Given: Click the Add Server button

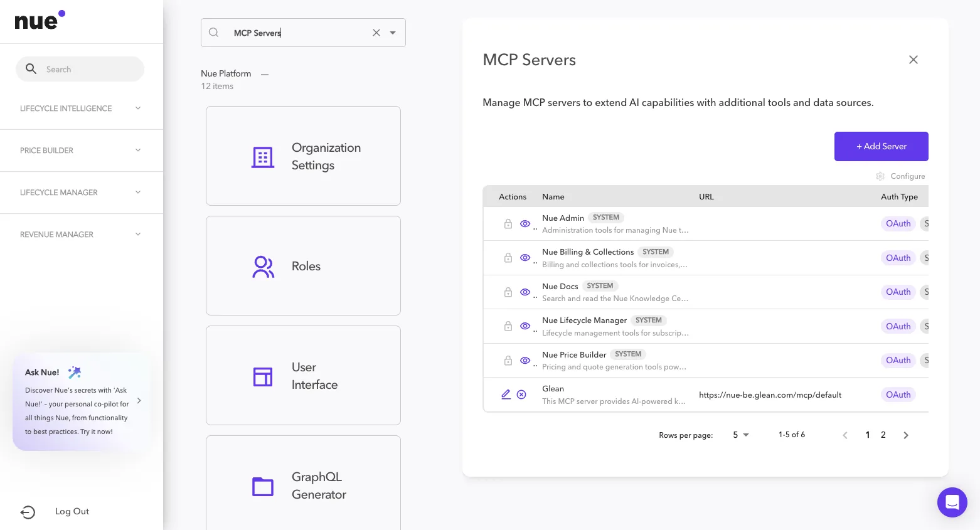Looking at the screenshot, I should [881, 146].
